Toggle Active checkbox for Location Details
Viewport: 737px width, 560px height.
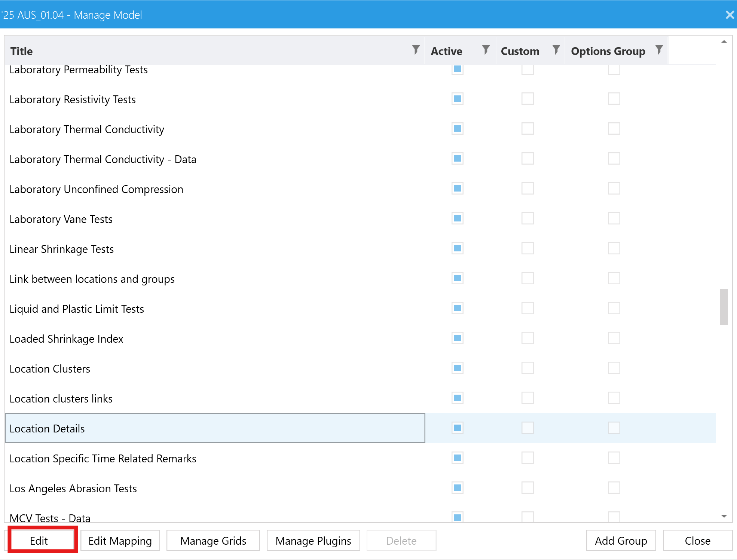tap(457, 428)
